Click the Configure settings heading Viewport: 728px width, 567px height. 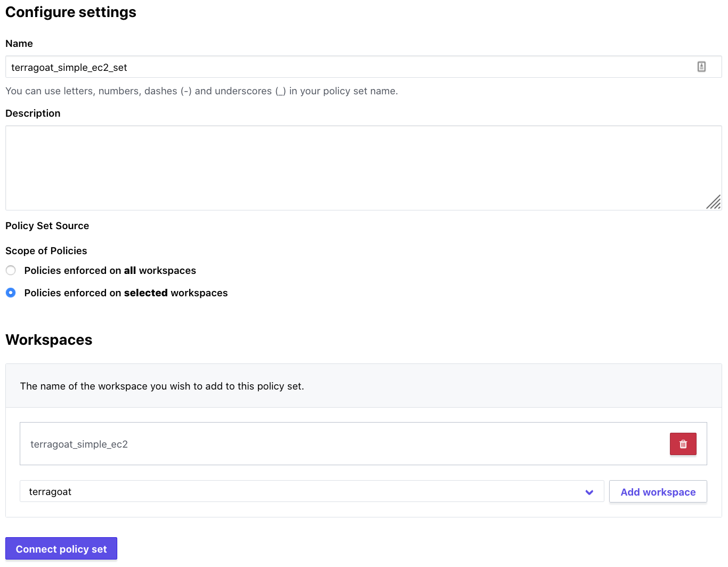(x=71, y=12)
